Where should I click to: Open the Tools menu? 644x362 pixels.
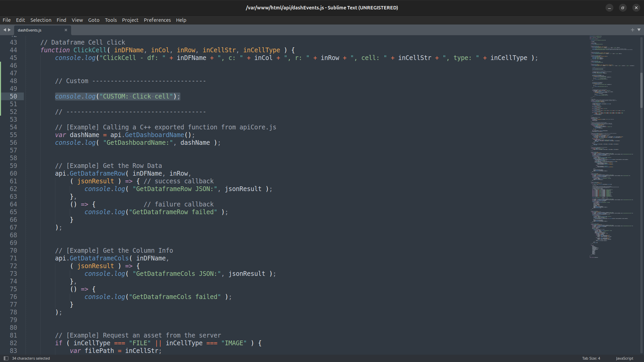(111, 20)
